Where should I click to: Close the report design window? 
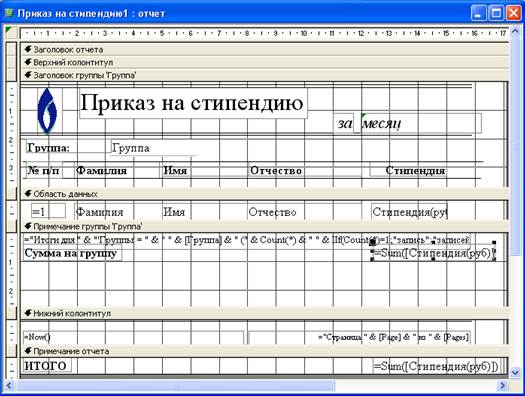[513, 14]
